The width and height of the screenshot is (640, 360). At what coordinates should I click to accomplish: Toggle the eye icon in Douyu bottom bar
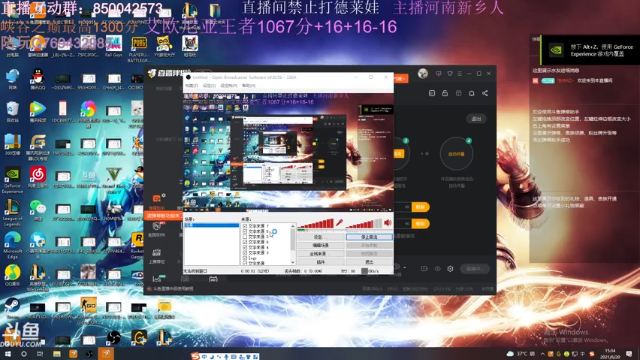point(438,269)
